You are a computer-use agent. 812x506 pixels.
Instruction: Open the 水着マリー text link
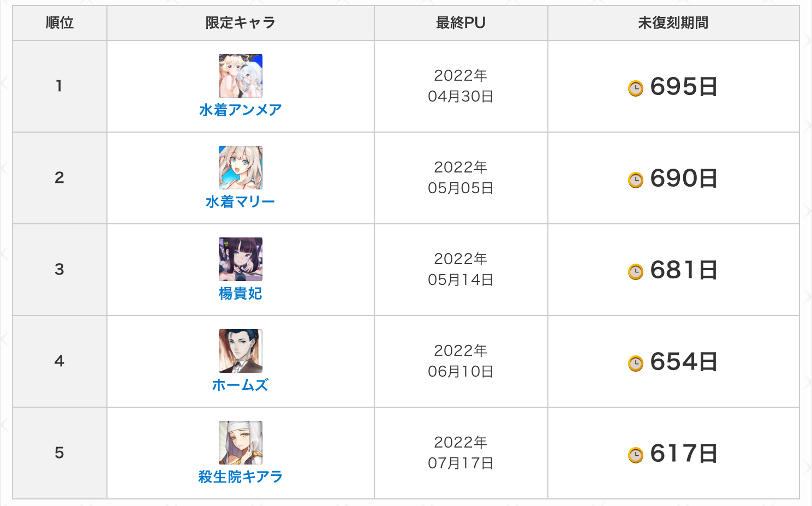click(x=241, y=202)
